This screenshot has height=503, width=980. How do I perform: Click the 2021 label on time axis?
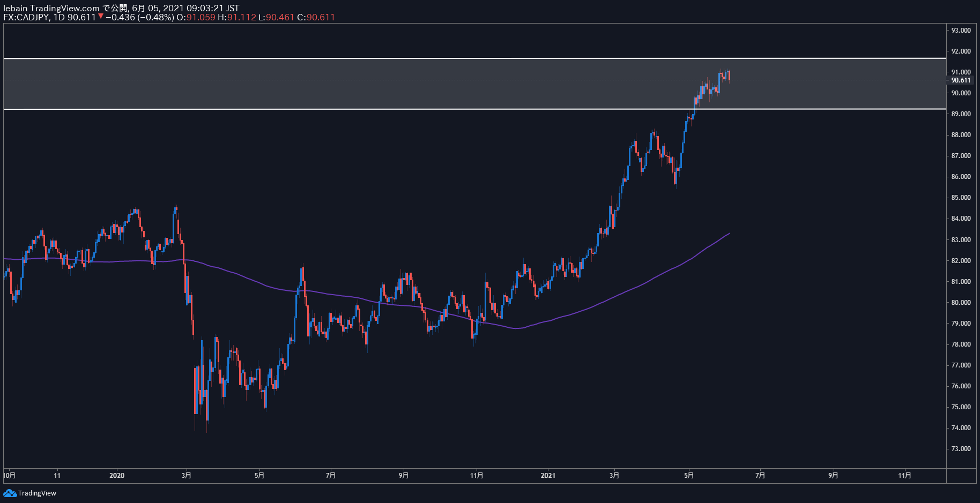548,476
